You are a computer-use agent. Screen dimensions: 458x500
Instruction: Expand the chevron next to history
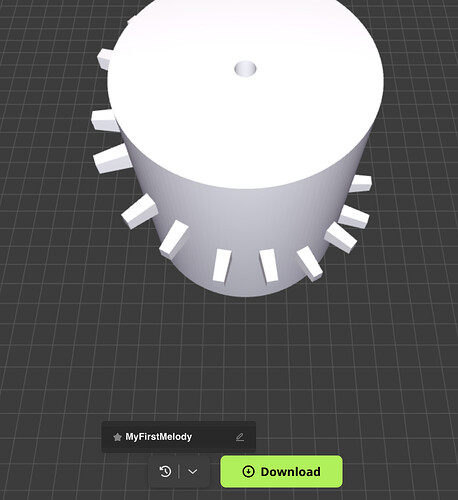point(193,472)
